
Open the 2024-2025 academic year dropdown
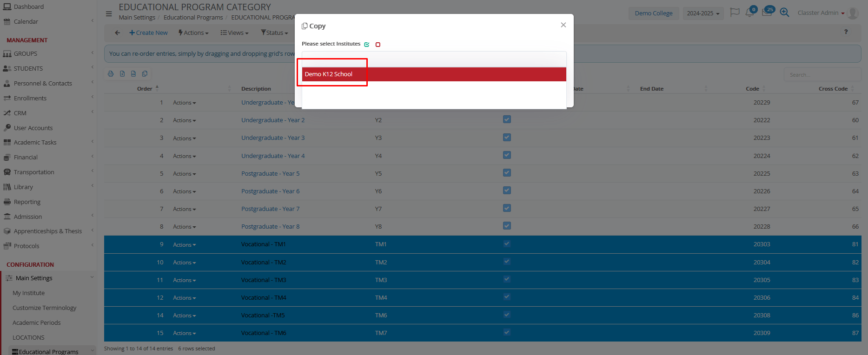(x=703, y=13)
